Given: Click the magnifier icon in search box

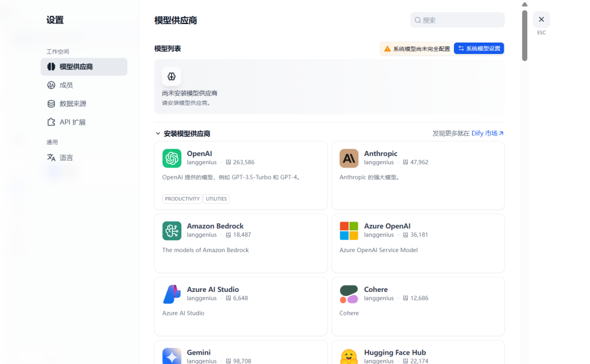Looking at the screenshot, I should coord(418,20).
